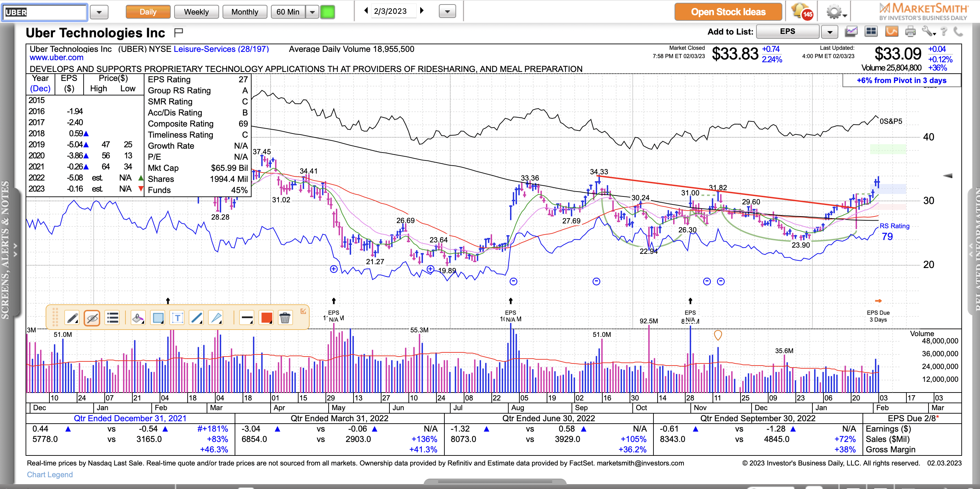Viewport: 980px width, 489px height.
Task: Click the Average Daily Volume 18,955,500 text
Action: pyautogui.click(x=351, y=49)
